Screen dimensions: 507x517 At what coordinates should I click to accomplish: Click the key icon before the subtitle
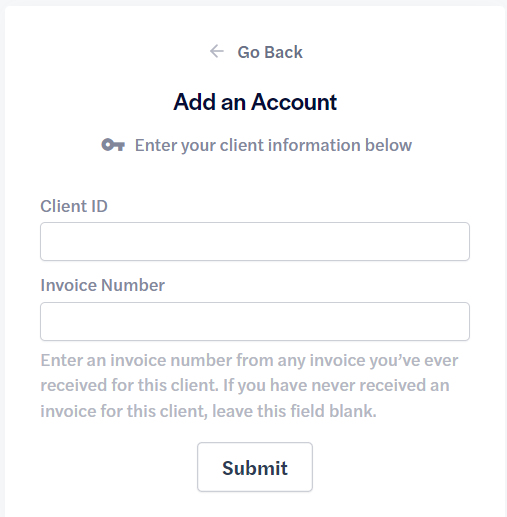pos(113,145)
